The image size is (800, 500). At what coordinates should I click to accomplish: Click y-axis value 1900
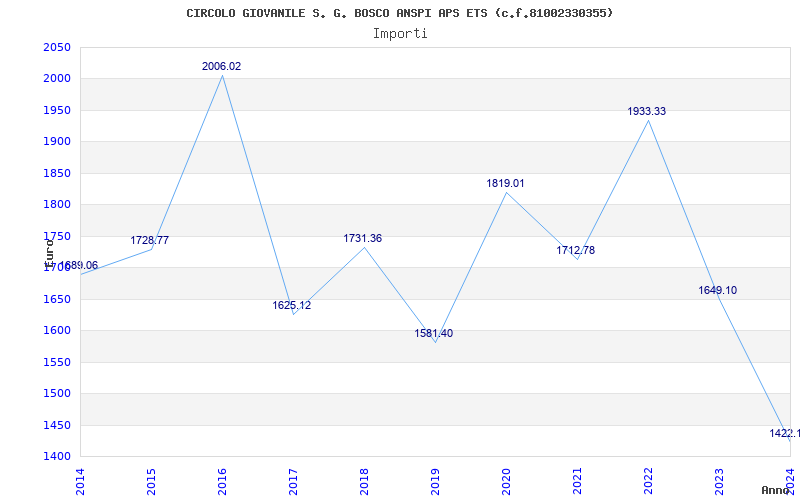57,141
